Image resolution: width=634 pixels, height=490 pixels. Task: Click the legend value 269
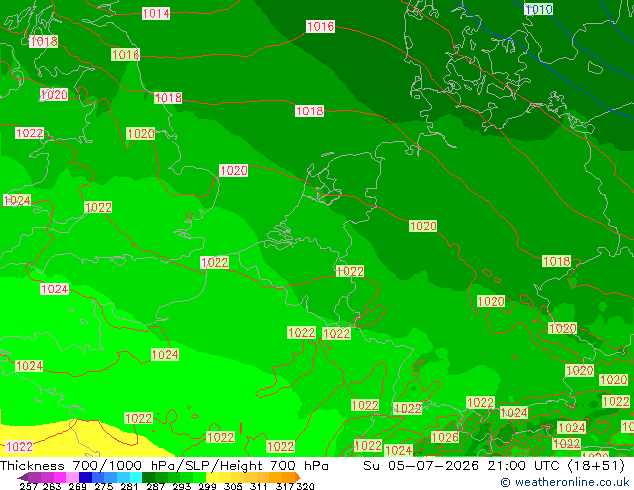pos(78,486)
